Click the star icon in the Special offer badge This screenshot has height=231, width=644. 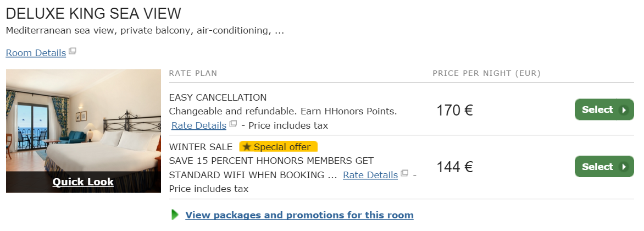click(246, 147)
